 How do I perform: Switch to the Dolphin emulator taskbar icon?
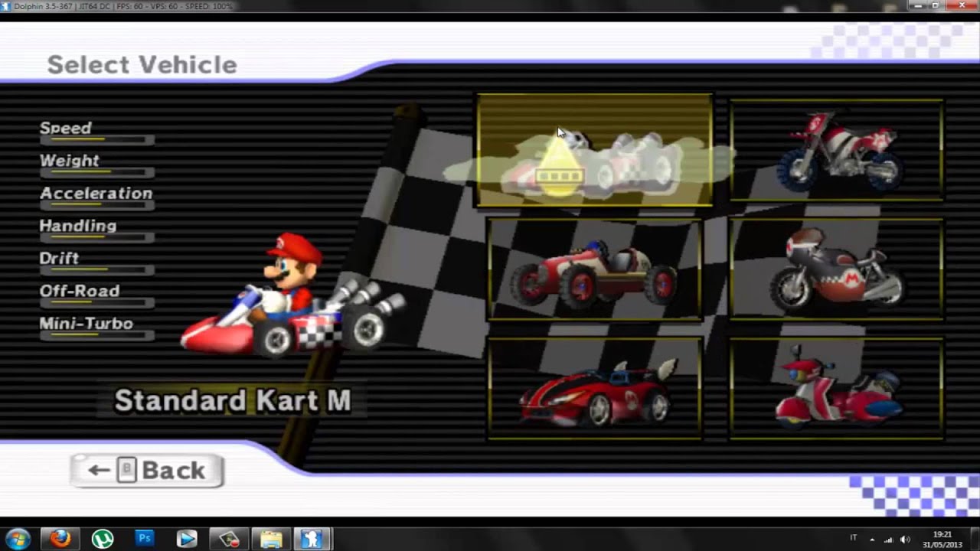(x=311, y=539)
